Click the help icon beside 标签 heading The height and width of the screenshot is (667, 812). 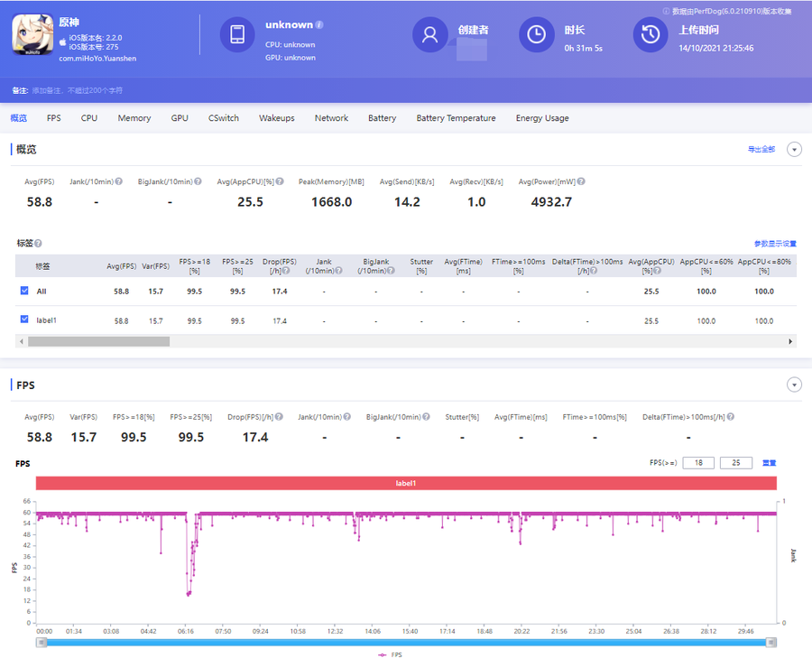click(38, 244)
